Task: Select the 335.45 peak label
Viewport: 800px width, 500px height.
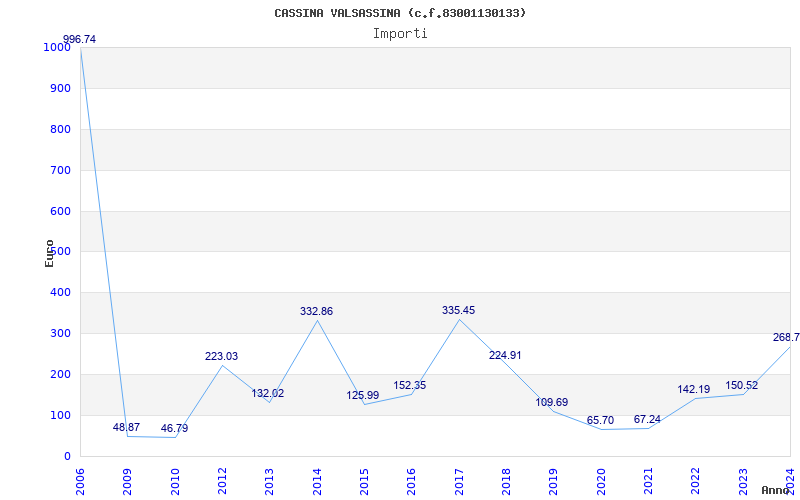Action: 458,310
